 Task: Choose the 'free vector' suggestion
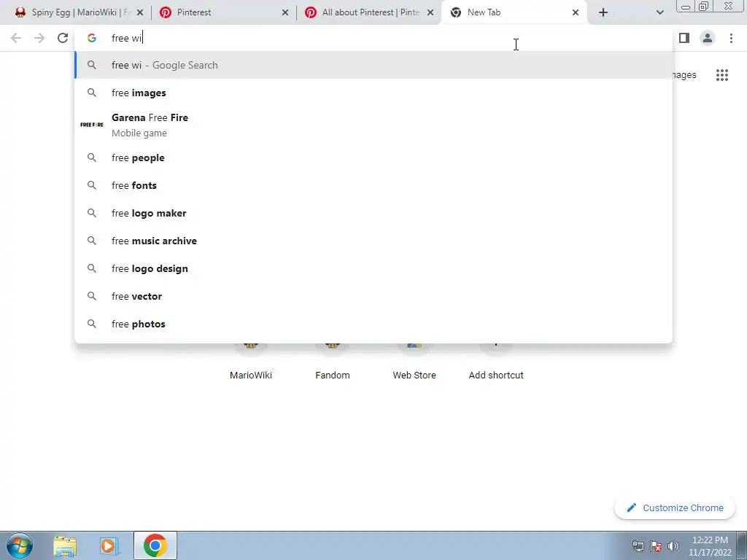[x=373, y=296]
